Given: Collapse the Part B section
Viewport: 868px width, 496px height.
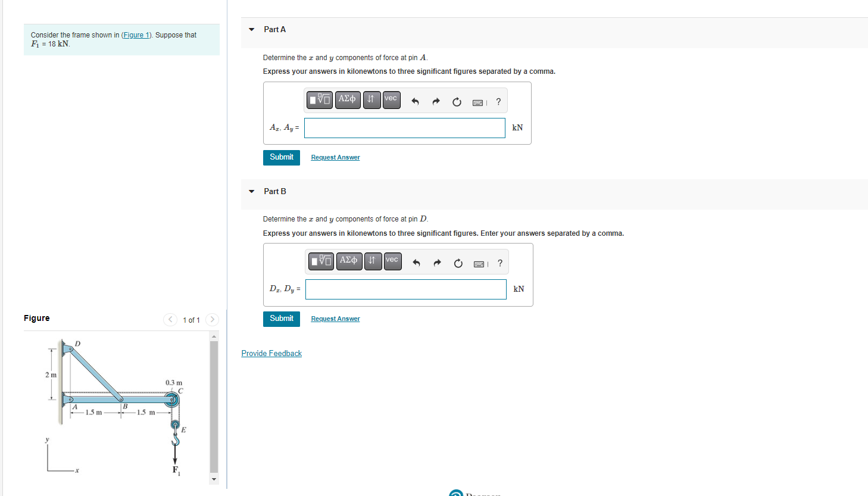Looking at the screenshot, I should [x=251, y=191].
